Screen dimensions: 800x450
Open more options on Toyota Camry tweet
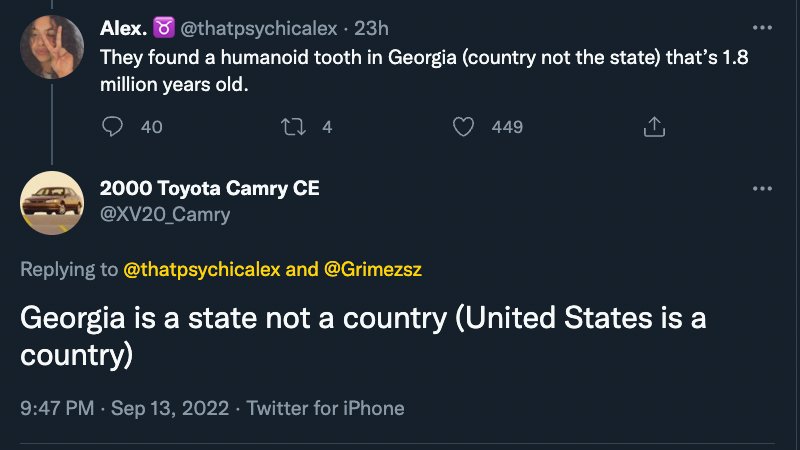point(762,188)
